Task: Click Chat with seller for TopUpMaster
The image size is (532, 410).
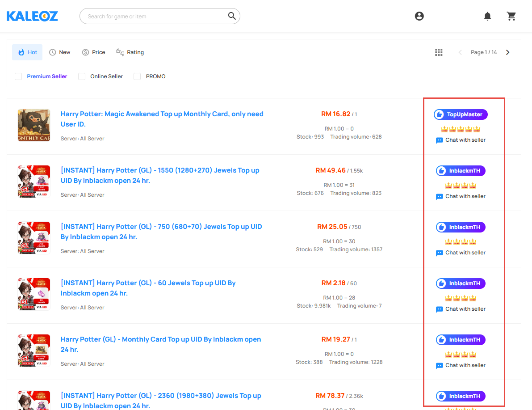Action: pos(465,140)
